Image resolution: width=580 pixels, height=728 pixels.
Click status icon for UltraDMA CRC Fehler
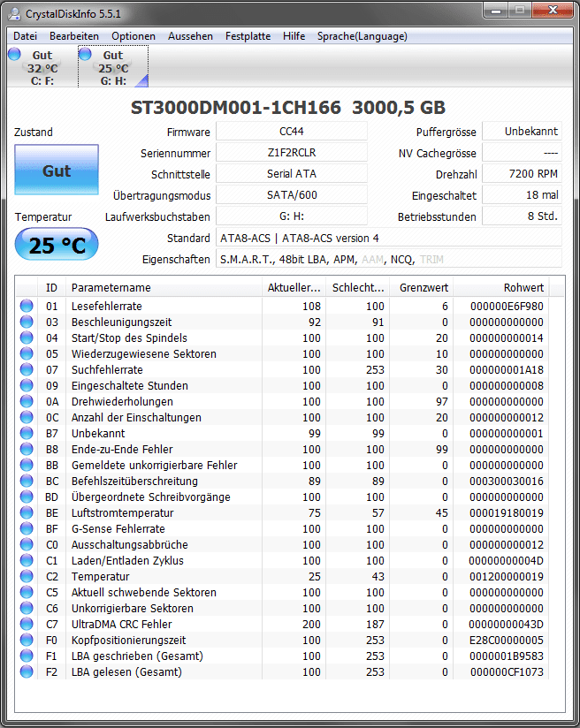[27, 624]
